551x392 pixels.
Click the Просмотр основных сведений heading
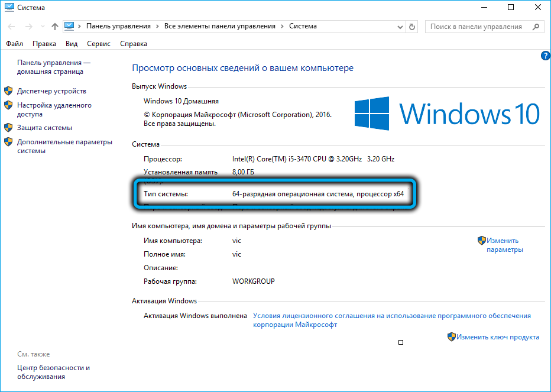(x=242, y=68)
